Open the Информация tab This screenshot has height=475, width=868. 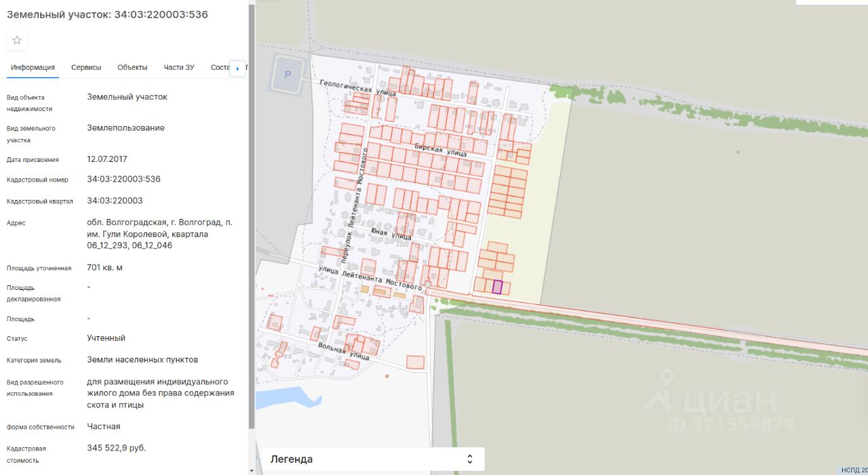(33, 67)
